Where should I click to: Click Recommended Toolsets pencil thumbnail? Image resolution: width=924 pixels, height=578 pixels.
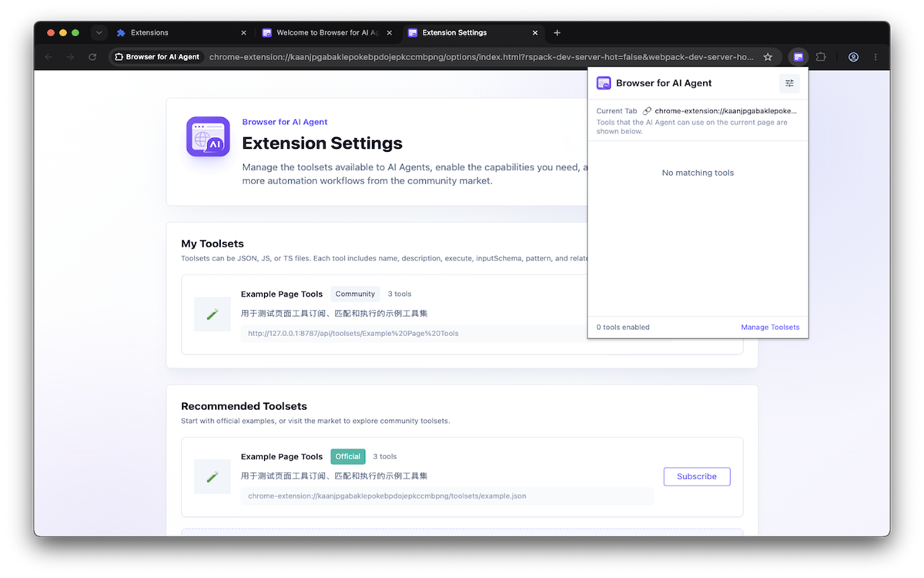tap(213, 477)
